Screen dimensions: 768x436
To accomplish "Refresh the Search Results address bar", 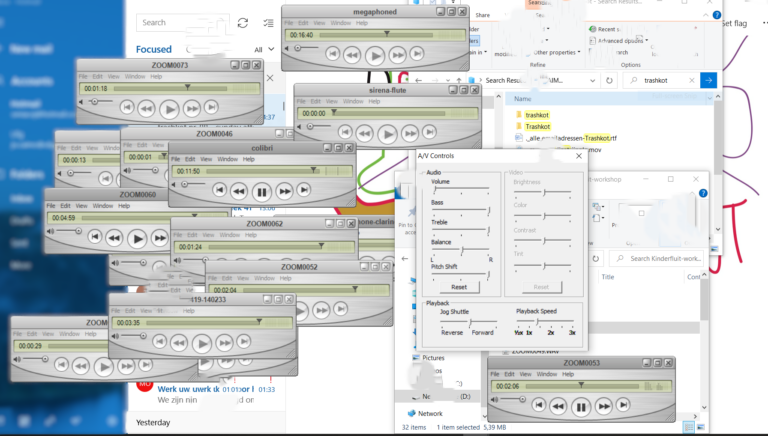I will point(609,80).
